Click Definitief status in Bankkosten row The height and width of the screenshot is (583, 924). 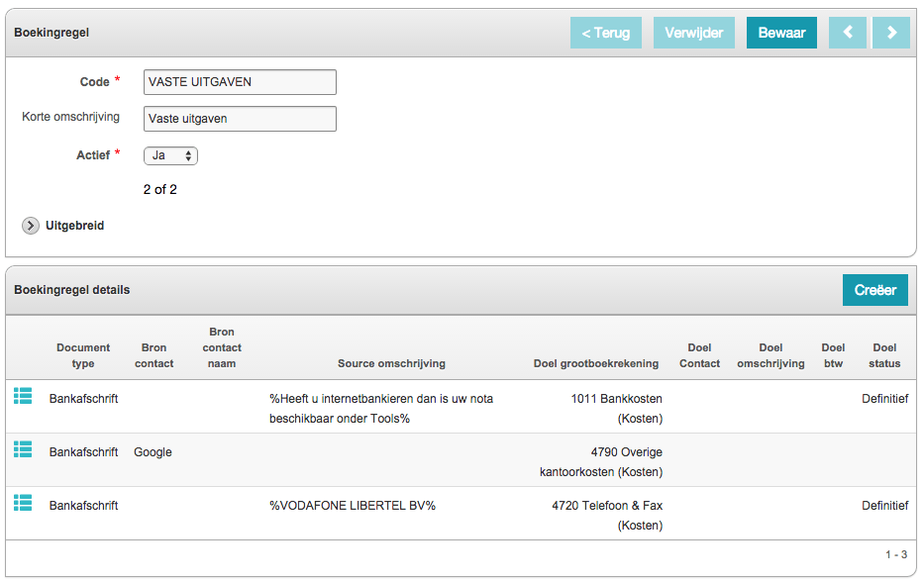click(884, 399)
